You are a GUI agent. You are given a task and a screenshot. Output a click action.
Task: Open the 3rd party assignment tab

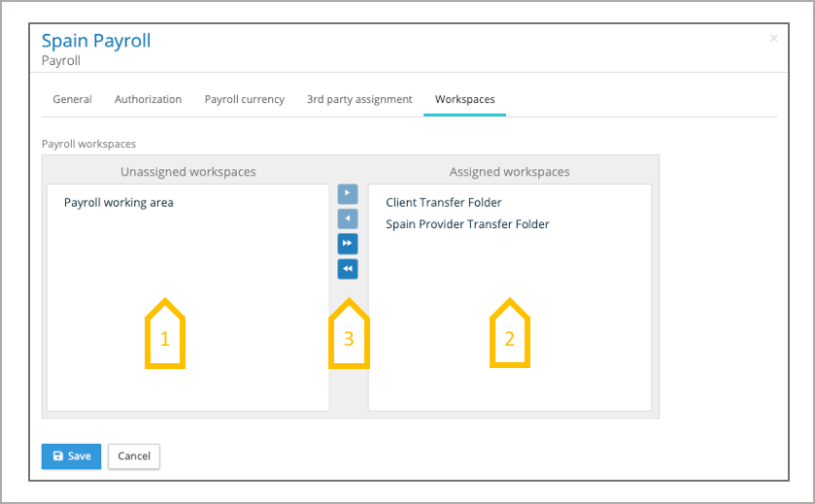(359, 99)
